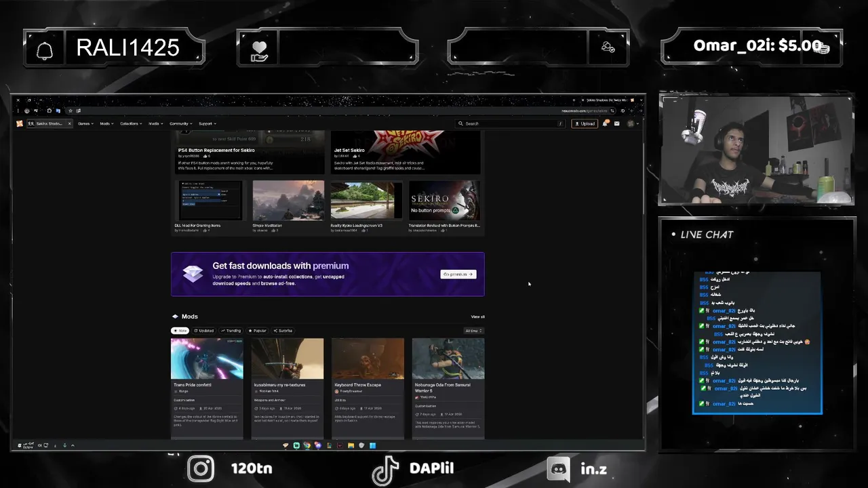The width and height of the screenshot is (868, 488).
Task: Expand the Collections menu
Action: [131, 123]
